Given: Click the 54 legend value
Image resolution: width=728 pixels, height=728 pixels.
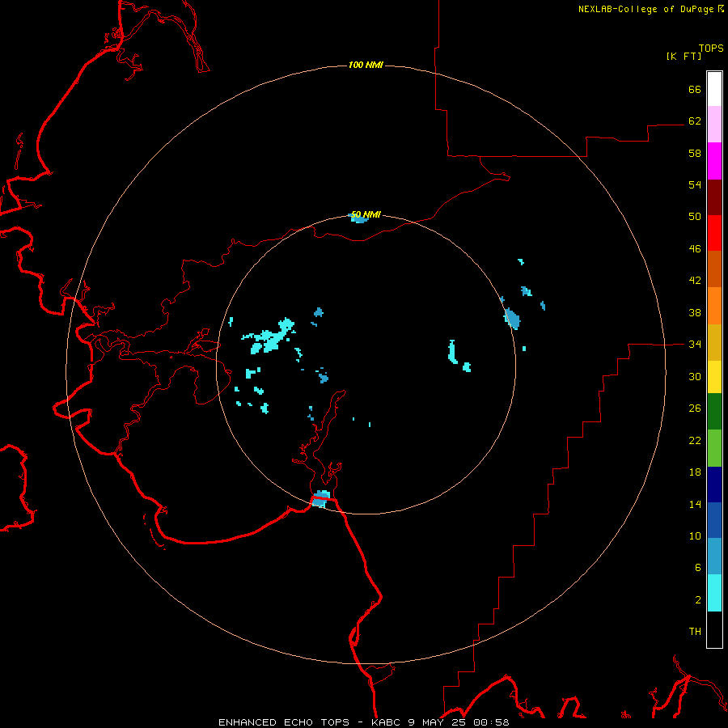Looking at the screenshot, I should click(x=695, y=184).
